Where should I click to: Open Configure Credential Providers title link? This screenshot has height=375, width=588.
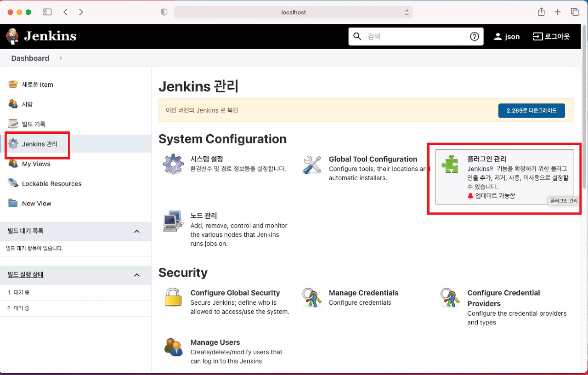click(x=503, y=298)
